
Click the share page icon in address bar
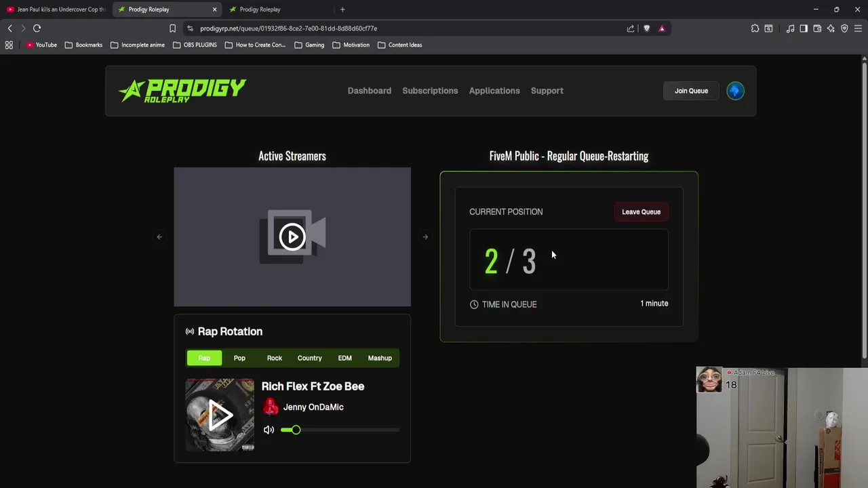[631, 28]
